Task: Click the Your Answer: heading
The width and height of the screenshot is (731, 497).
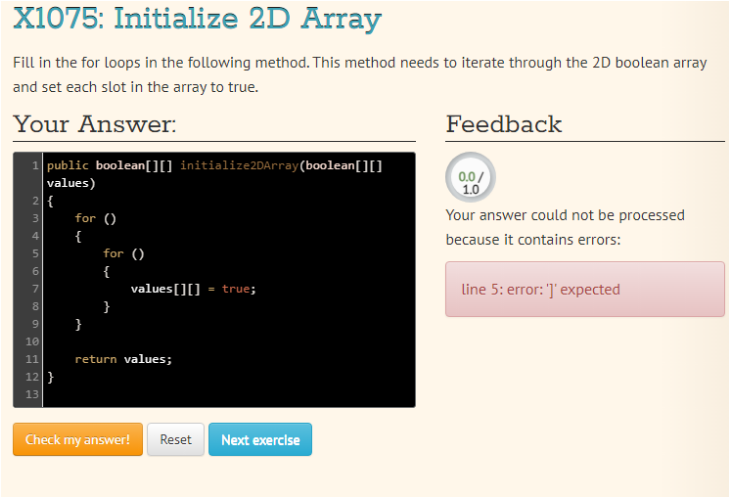Action: point(95,124)
